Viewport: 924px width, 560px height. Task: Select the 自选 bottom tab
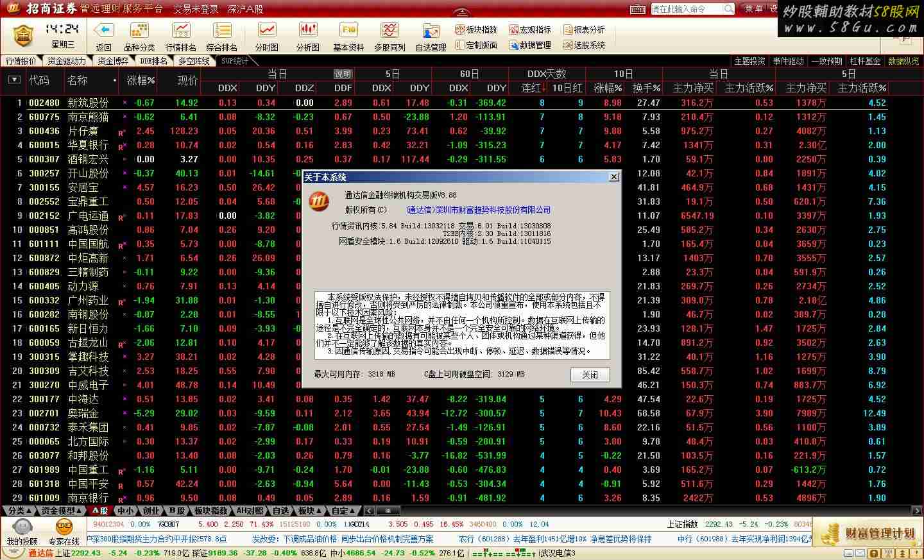point(281,511)
